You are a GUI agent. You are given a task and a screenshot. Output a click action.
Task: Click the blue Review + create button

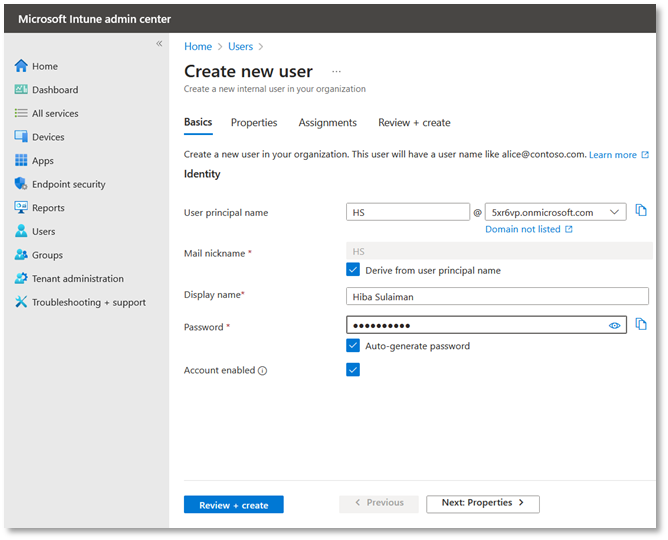[x=233, y=505]
